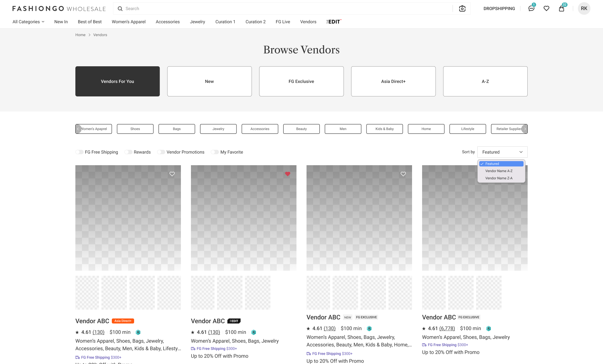The height and width of the screenshot is (364, 603).
Task: Click the camera image search icon
Action: (462, 9)
